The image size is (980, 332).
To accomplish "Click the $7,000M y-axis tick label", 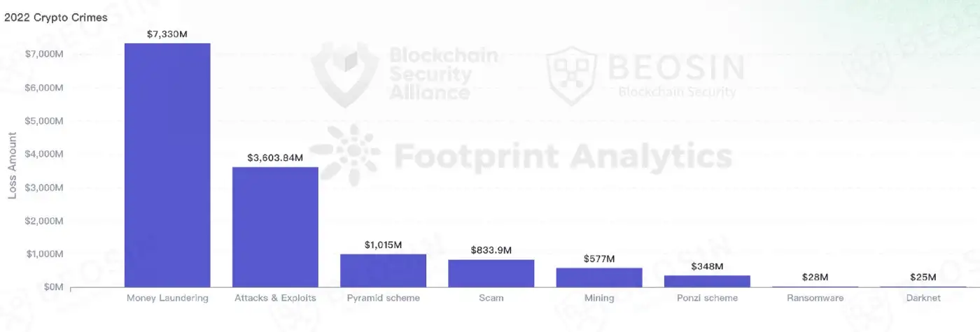I will (44, 55).
